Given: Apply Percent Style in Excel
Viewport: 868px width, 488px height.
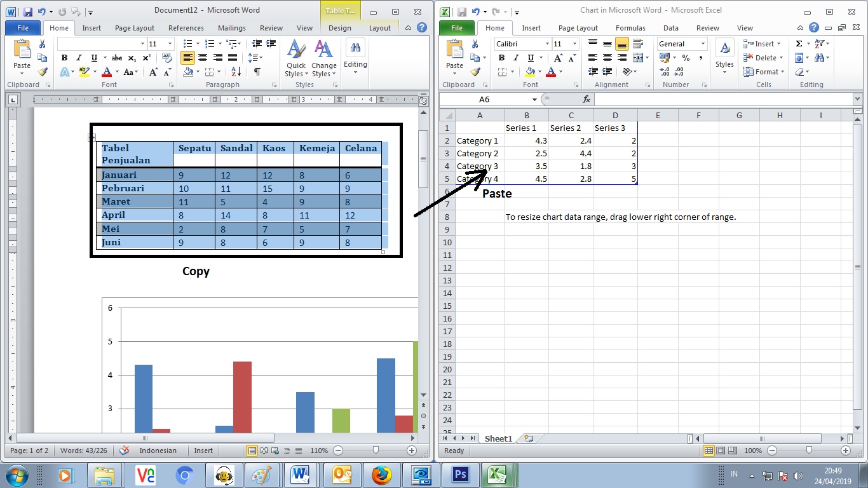Looking at the screenshot, I should pyautogui.click(x=686, y=58).
